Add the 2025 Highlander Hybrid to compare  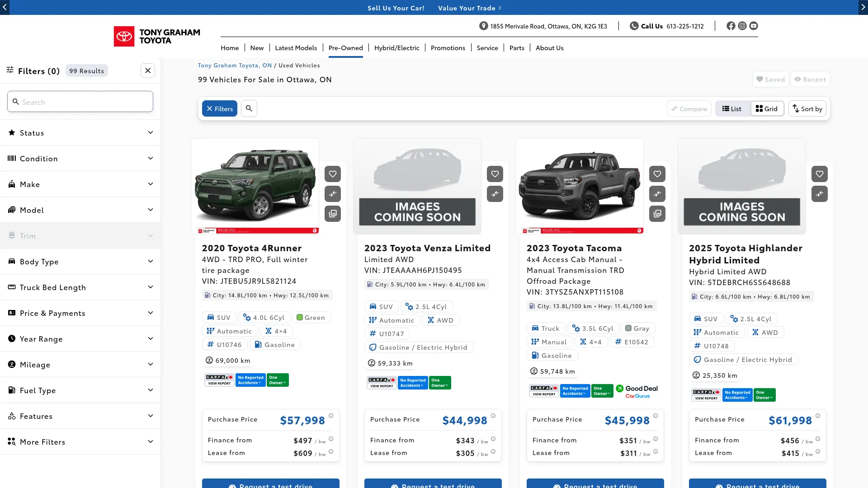click(820, 194)
